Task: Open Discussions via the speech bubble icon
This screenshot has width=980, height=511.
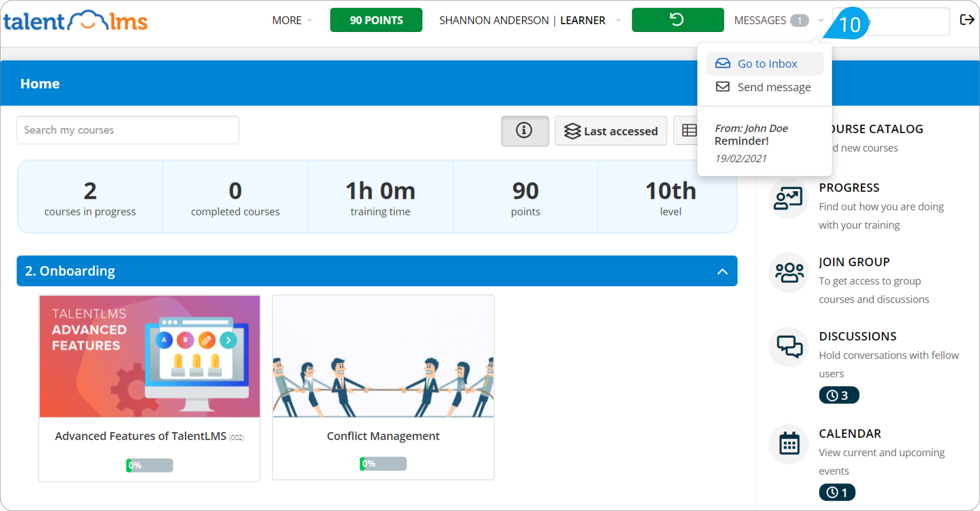Action: click(788, 347)
